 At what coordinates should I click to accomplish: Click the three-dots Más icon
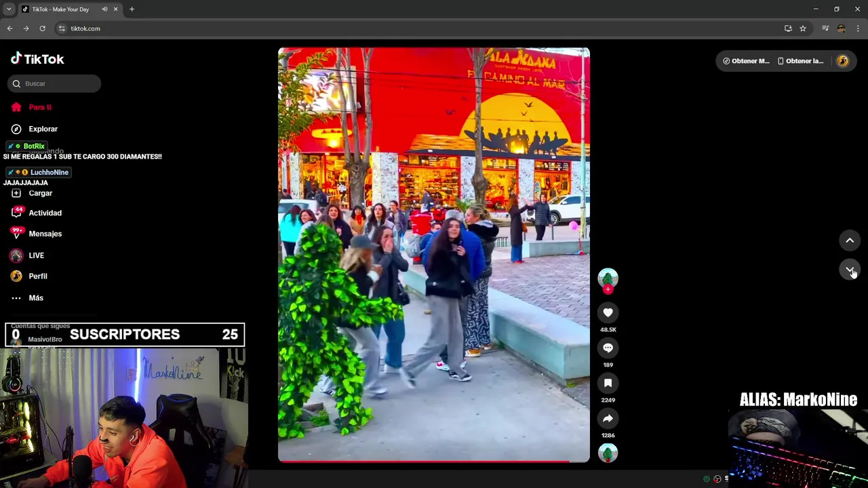[x=16, y=298]
